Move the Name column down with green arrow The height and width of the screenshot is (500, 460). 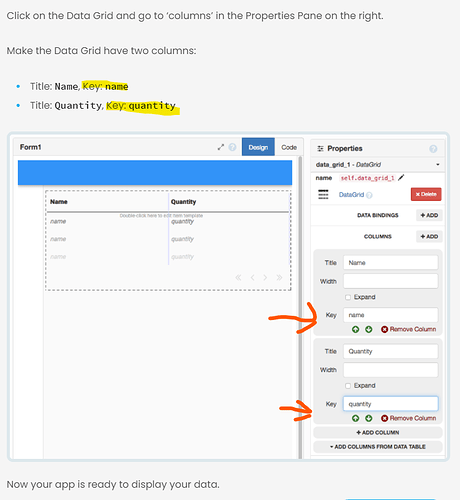point(369,329)
